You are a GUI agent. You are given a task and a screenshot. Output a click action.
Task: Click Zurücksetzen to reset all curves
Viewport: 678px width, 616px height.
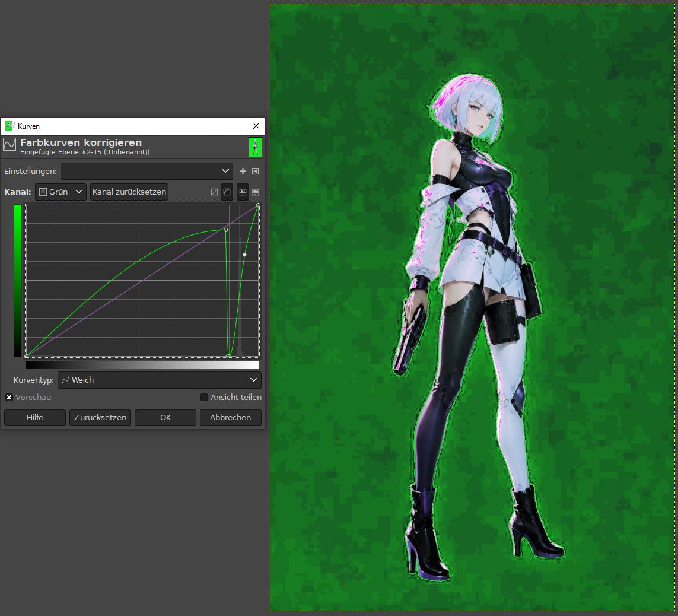coord(100,417)
